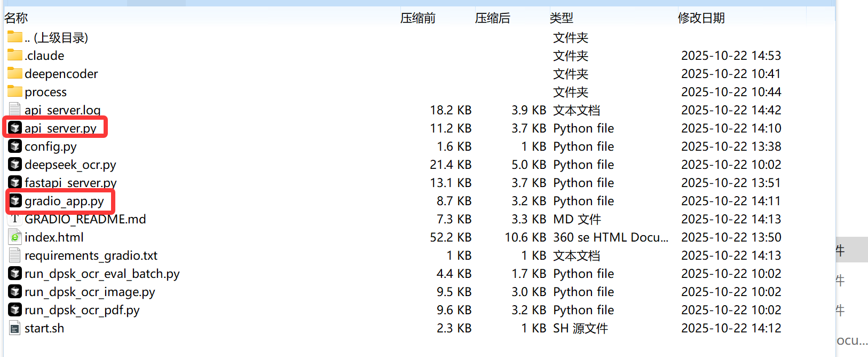Select the run_dpsk_ocr_pdf.py file name

[82, 310]
